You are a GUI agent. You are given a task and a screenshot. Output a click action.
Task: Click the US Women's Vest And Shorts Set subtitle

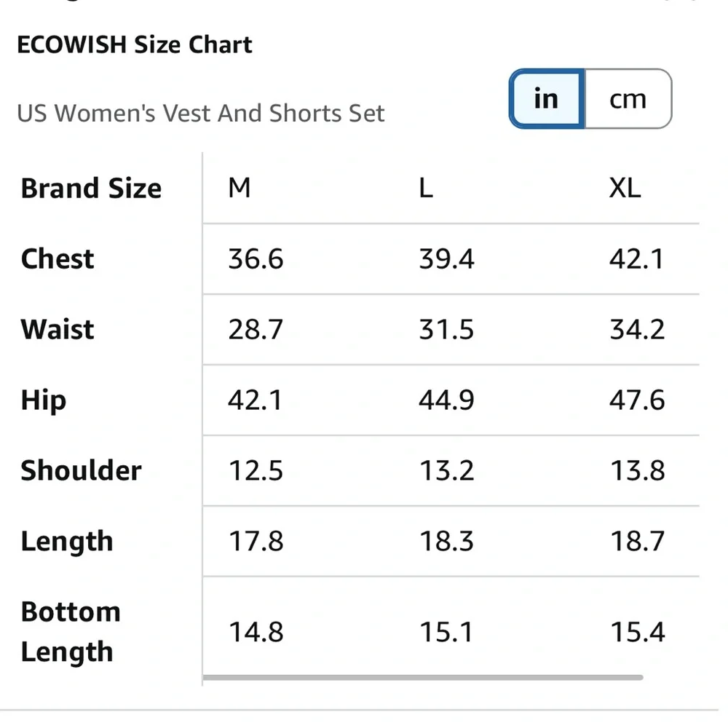pos(201,114)
